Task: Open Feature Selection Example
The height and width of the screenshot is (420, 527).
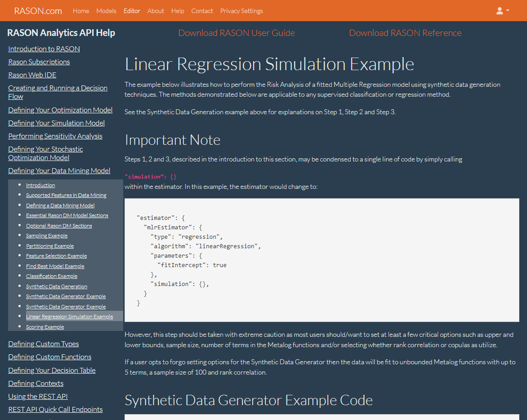Action: pyautogui.click(x=57, y=256)
